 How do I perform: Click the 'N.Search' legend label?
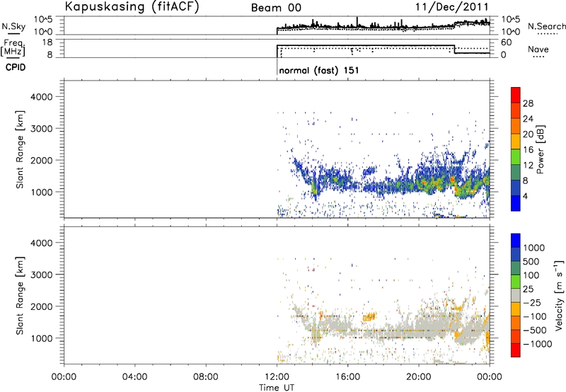click(x=547, y=26)
